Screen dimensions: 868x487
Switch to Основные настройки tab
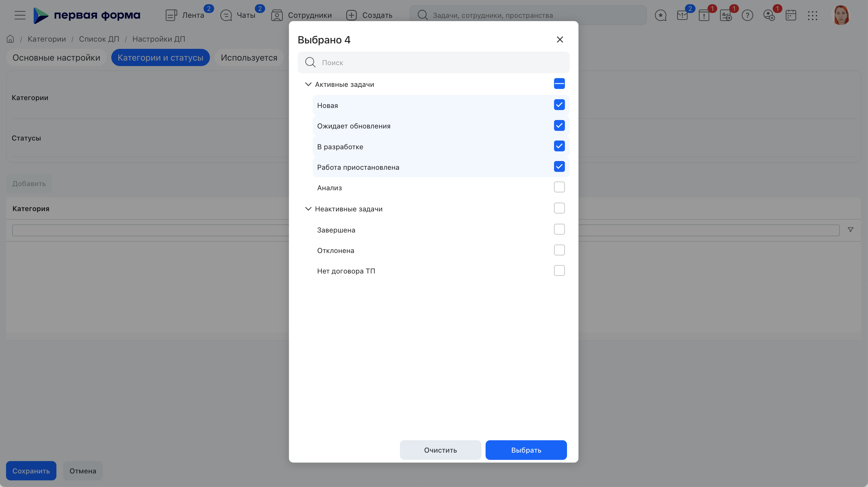tap(56, 58)
